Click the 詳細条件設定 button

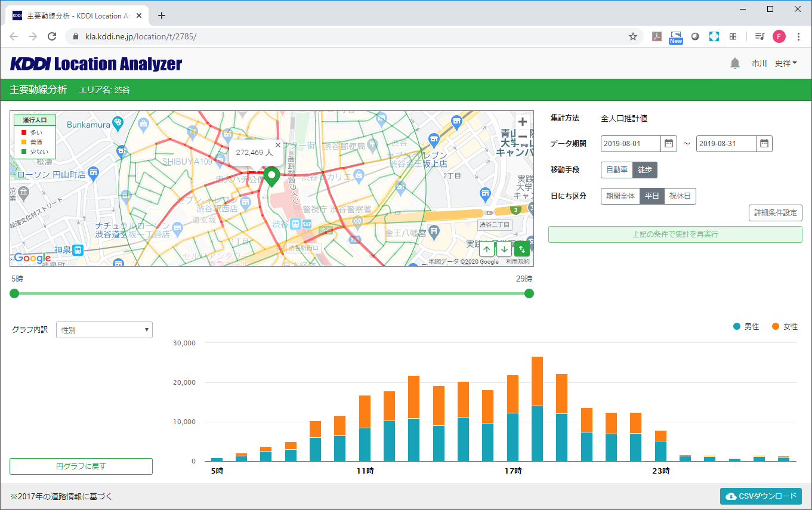click(776, 213)
